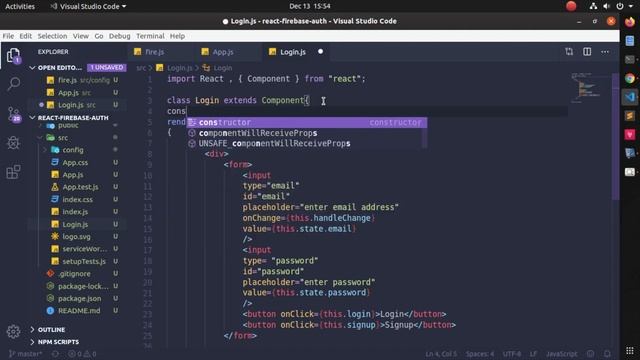Open the Terminal menu
Viewport: 640px width, 360px height.
(150, 36)
